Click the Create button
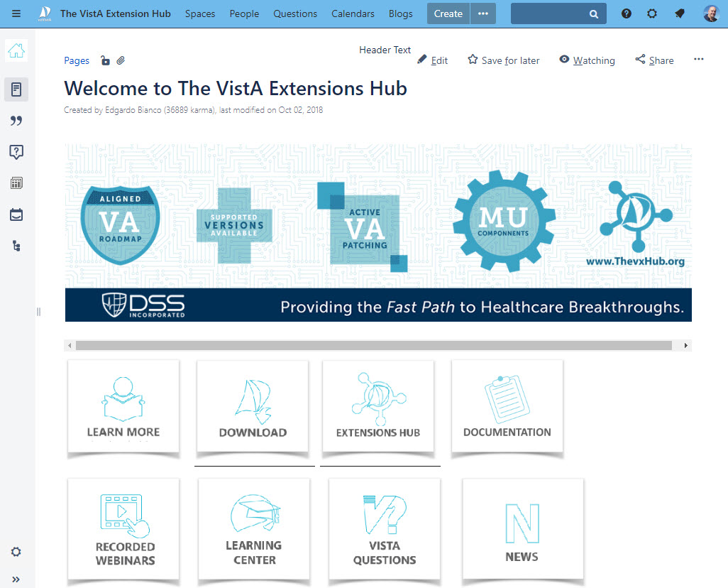The image size is (728, 588). tap(448, 13)
